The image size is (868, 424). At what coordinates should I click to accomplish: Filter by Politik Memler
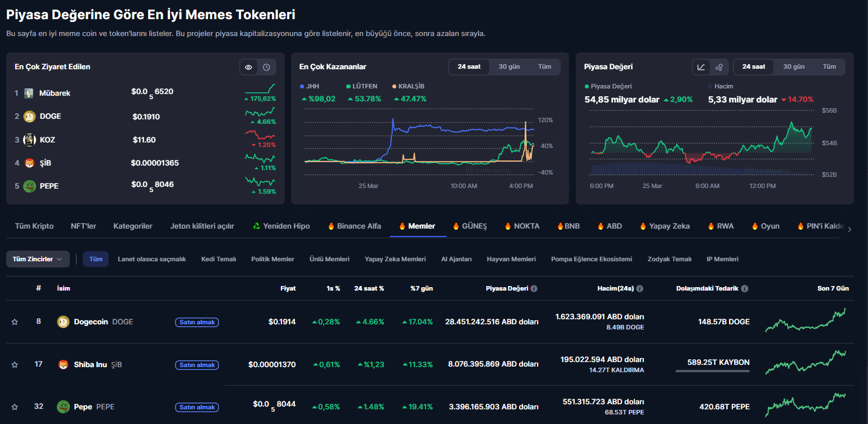pyautogui.click(x=272, y=259)
